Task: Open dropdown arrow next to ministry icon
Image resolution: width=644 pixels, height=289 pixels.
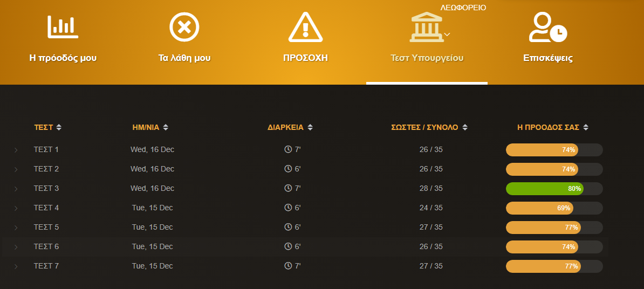Action: click(447, 34)
